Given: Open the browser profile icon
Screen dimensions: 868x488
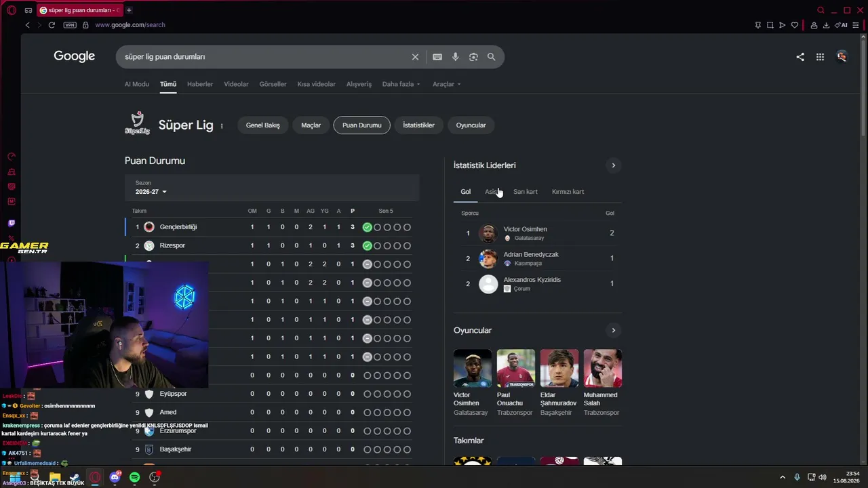Looking at the screenshot, I should point(814,25).
